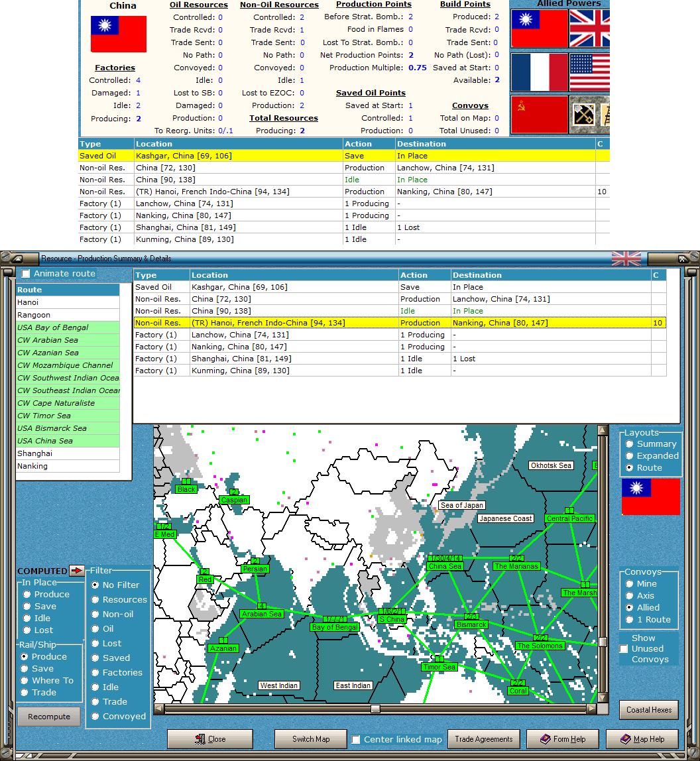Select the Factories filter option

click(95, 673)
